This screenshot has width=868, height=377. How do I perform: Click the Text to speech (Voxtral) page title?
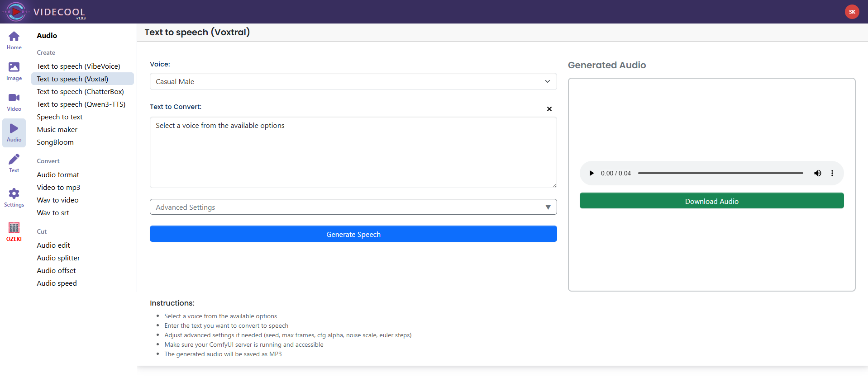point(197,32)
